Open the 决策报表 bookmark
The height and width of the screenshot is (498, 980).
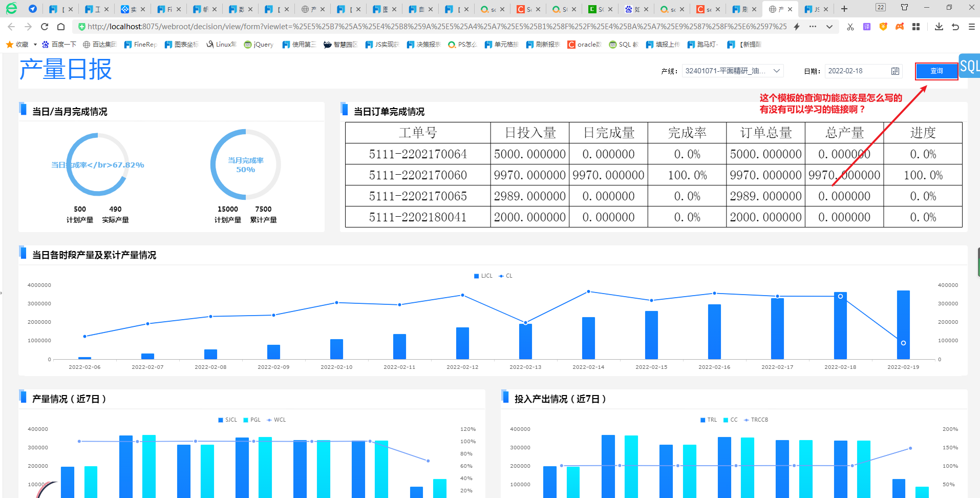tap(423, 45)
